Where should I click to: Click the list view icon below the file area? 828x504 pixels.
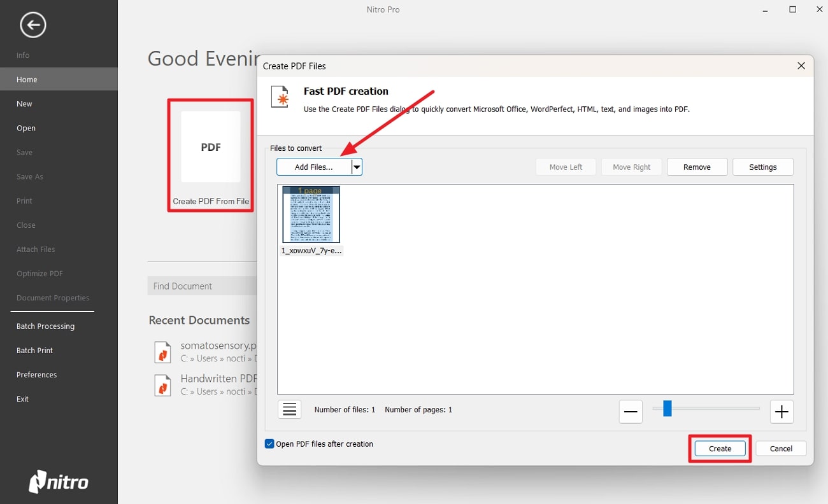tap(290, 410)
